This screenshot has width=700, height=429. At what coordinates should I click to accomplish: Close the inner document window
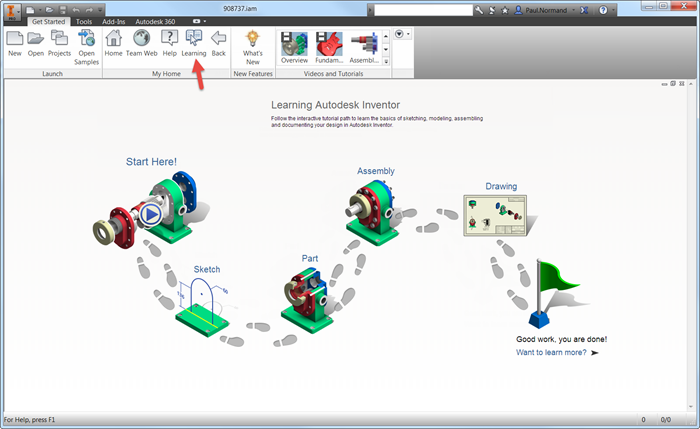pyautogui.click(x=681, y=83)
